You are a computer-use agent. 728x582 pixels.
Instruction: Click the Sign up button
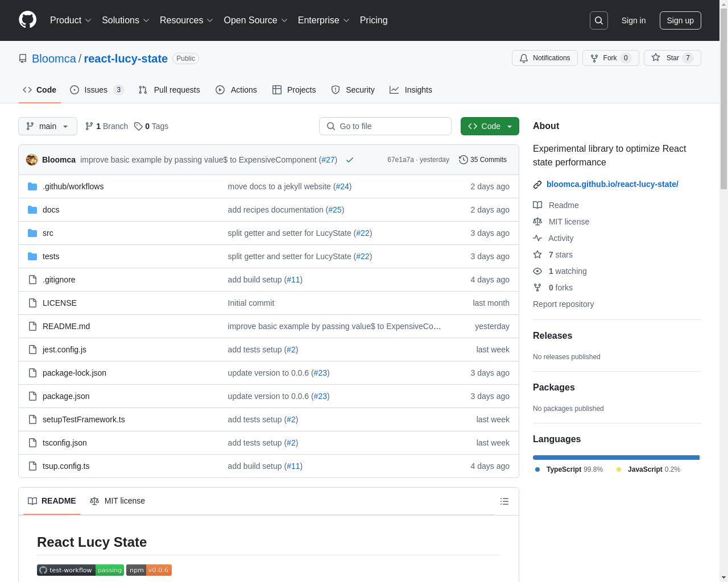click(680, 20)
